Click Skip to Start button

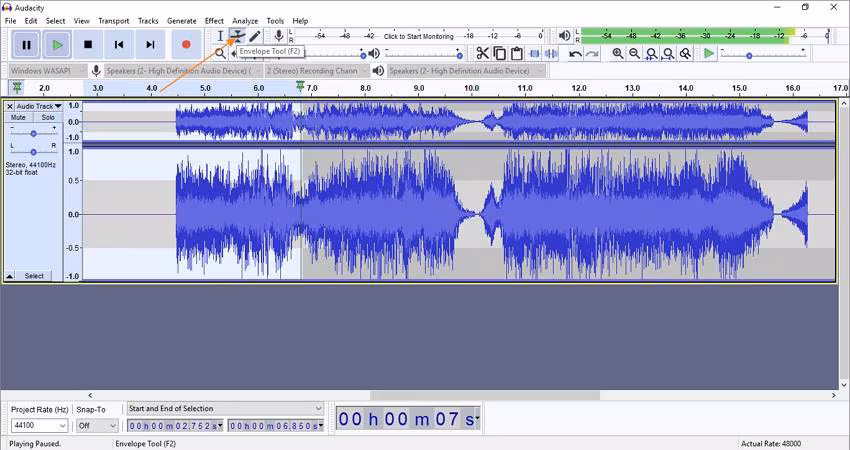(x=119, y=45)
